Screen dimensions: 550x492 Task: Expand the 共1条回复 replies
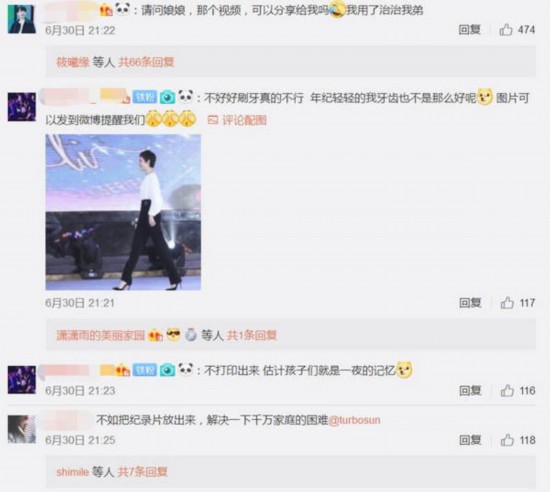click(x=252, y=335)
